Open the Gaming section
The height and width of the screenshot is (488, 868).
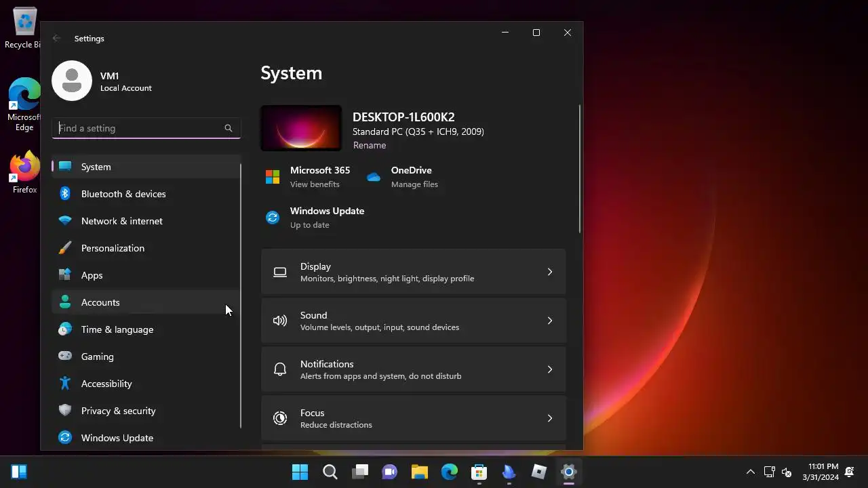(146, 357)
